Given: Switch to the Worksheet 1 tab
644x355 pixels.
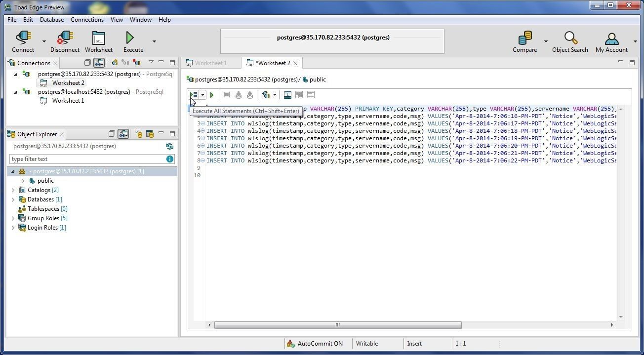Looking at the screenshot, I should (x=211, y=63).
